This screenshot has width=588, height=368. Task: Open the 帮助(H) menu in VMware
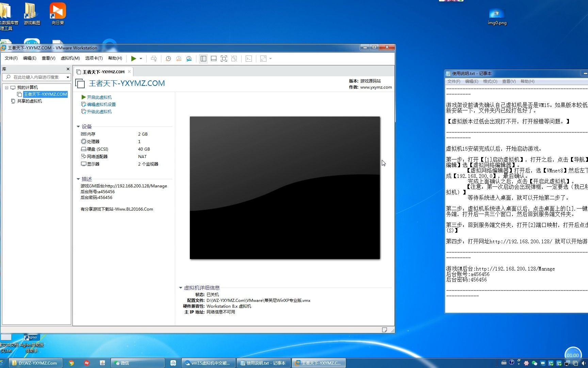(115, 58)
